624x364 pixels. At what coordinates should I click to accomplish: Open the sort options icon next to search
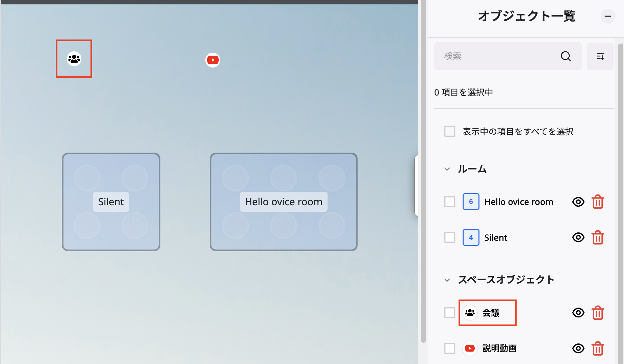click(x=600, y=56)
